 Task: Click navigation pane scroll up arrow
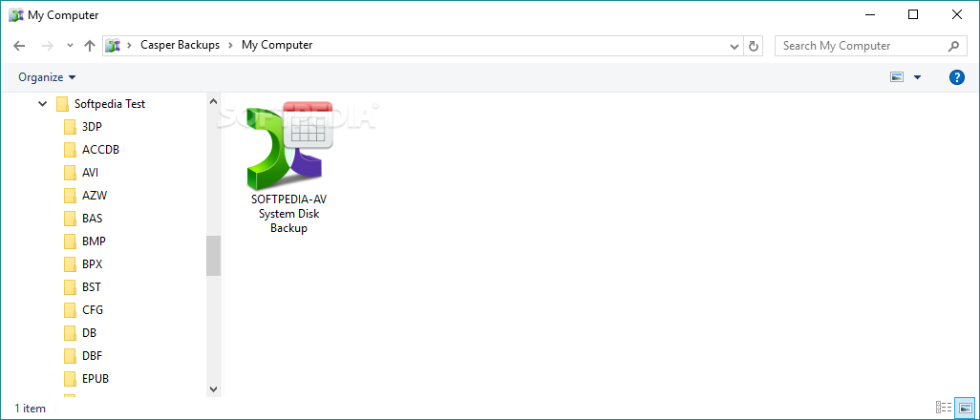coord(213,101)
